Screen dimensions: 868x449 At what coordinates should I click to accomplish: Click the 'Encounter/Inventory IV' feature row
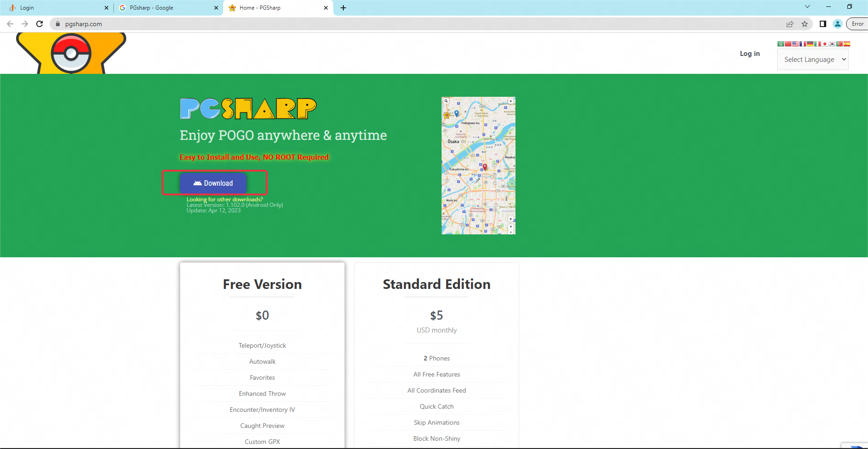[262, 410]
